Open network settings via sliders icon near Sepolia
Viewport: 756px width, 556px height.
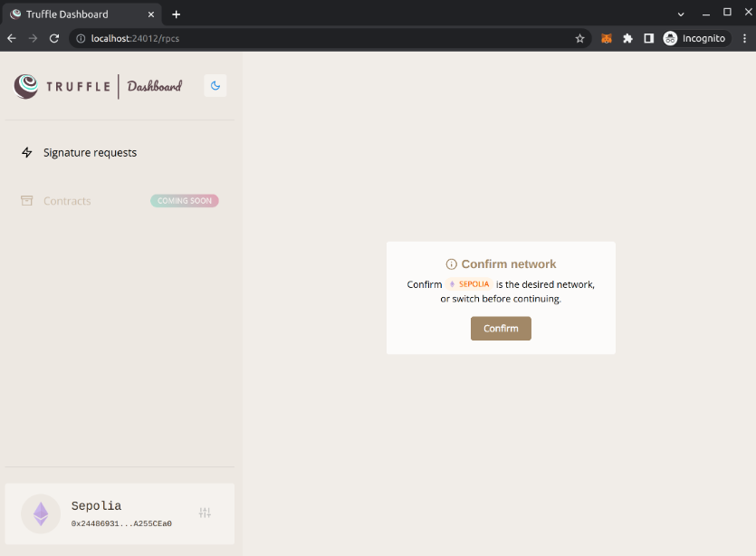tap(206, 513)
